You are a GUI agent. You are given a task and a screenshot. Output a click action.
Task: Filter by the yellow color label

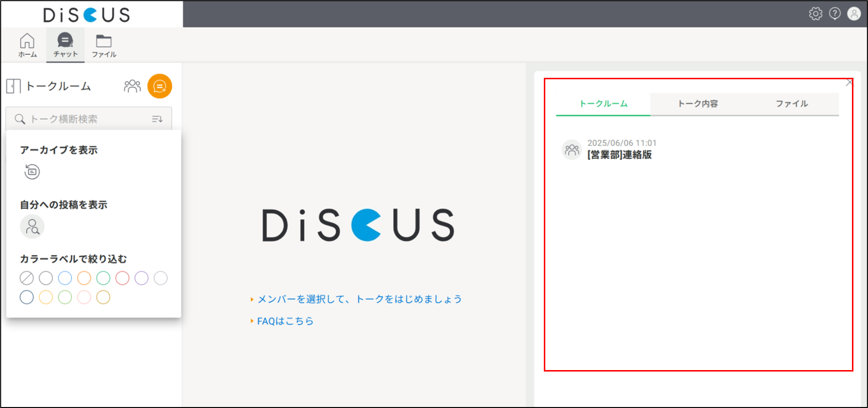pos(46,297)
